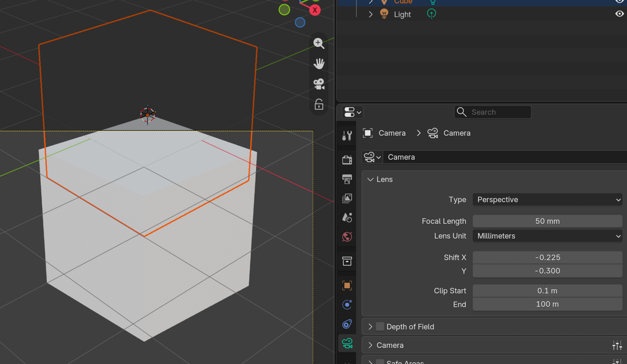The image size is (627, 364).
Task: Open the Object Constraints properties tab
Action: pyautogui.click(x=347, y=324)
